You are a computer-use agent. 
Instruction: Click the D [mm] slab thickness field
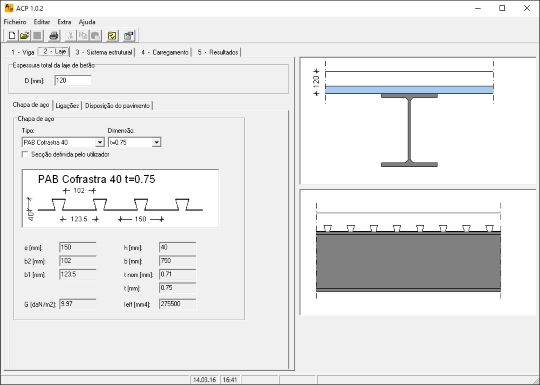(x=73, y=81)
